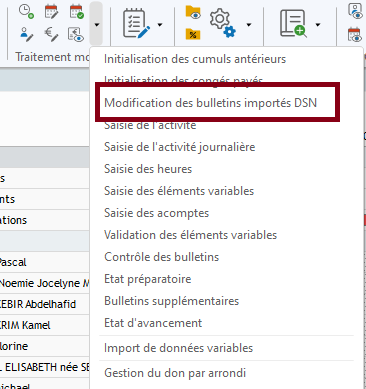The width and height of the screenshot is (366, 389).
Task: Select Import de données variables
Action: 178,348
